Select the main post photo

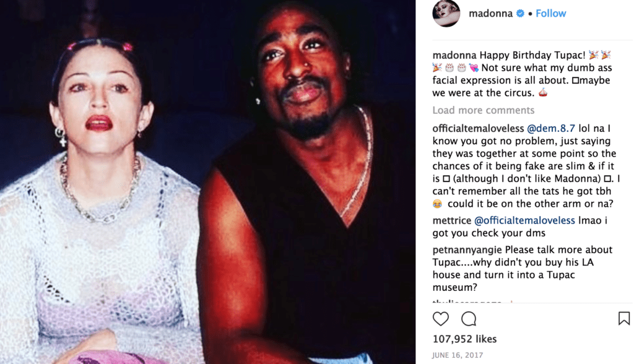point(208,182)
